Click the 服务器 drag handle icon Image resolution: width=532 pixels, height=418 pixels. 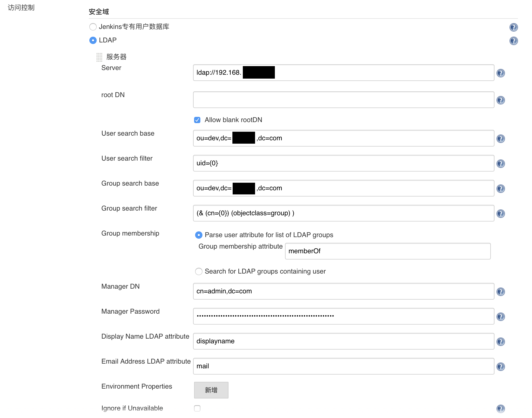99,57
